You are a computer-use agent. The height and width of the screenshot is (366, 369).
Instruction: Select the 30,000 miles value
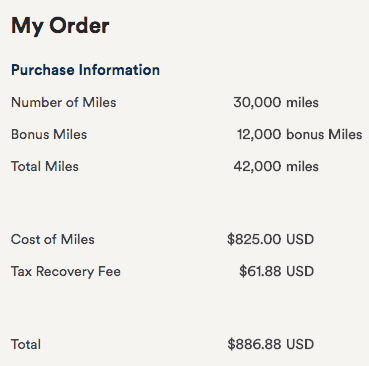point(276,102)
